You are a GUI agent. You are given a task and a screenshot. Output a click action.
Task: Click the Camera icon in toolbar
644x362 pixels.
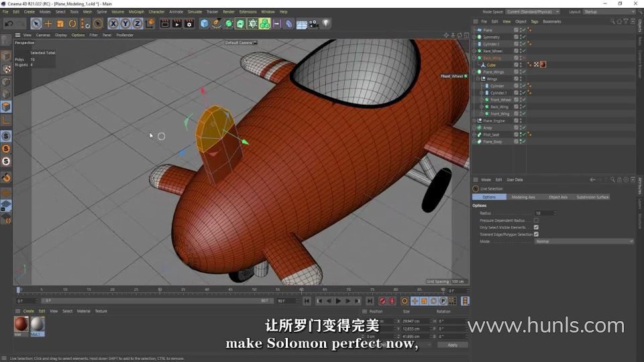tap(314, 24)
